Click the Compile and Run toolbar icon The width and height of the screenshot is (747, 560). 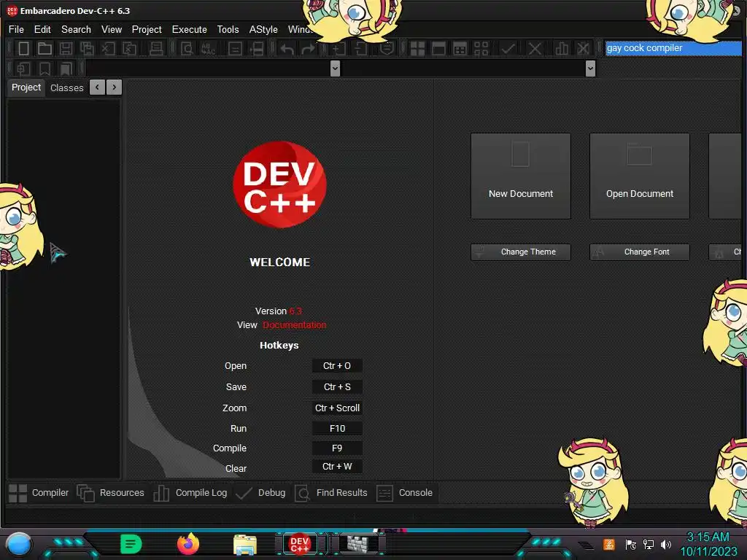(x=460, y=49)
